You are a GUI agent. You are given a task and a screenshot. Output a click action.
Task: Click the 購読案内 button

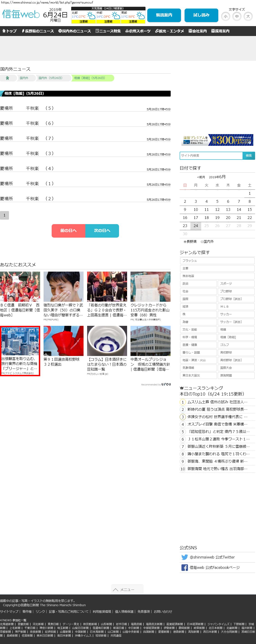pos(164,15)
